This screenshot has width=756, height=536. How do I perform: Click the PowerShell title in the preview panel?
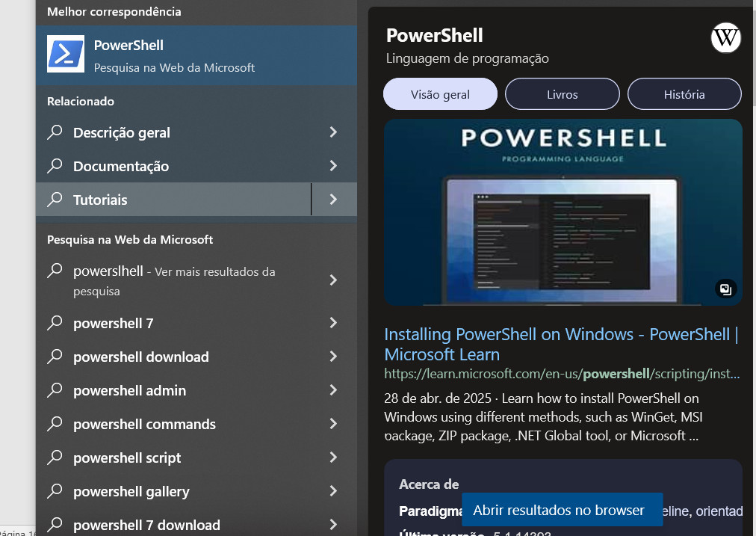pos(435,35)
